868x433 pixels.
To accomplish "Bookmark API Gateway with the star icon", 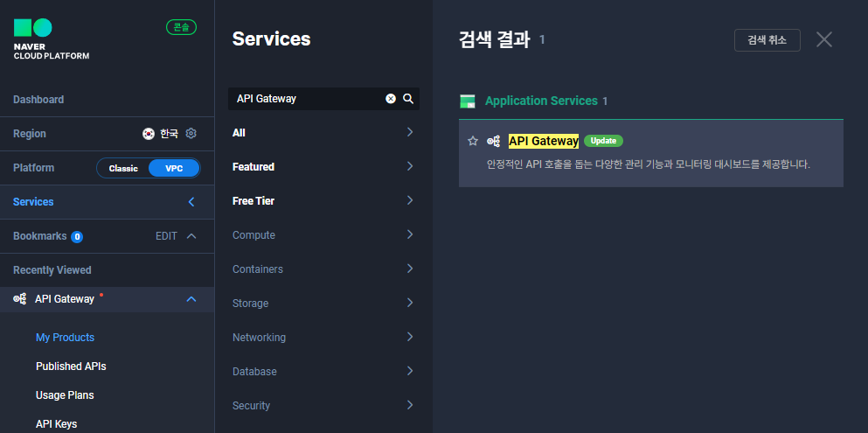I will pyautogui.click(x=473, y=141).
